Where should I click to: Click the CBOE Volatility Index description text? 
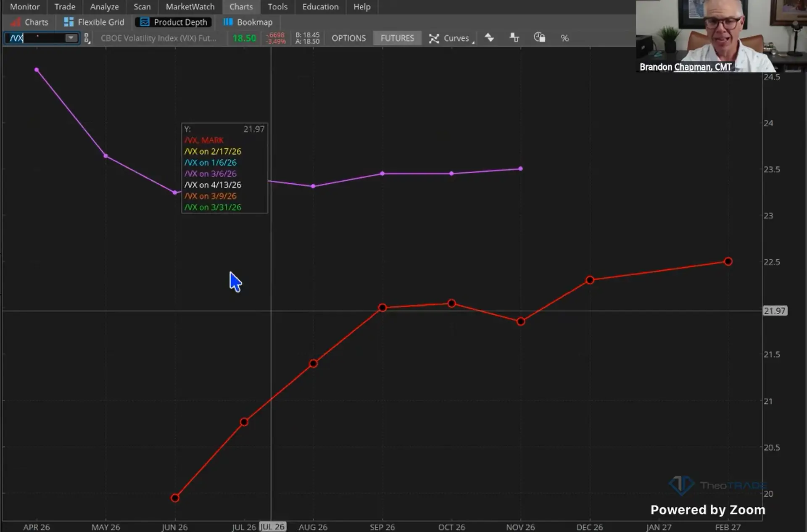click(x=158, y=38)
